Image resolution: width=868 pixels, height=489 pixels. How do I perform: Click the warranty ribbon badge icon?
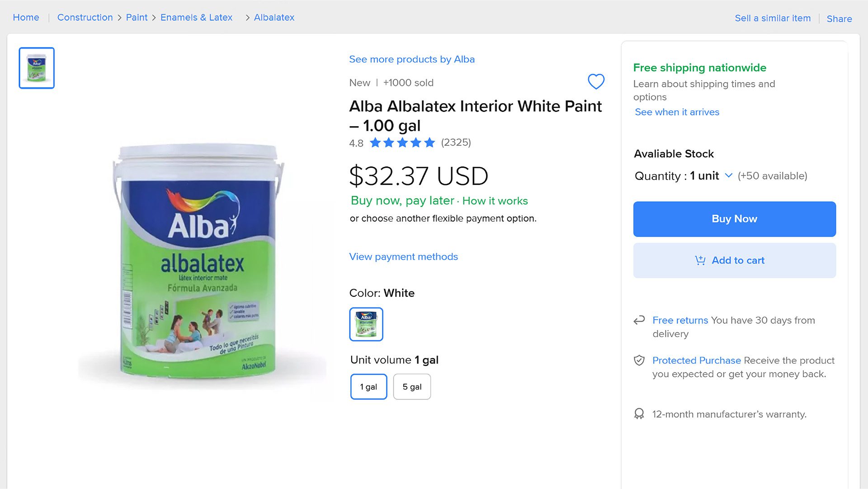(639, 414)
